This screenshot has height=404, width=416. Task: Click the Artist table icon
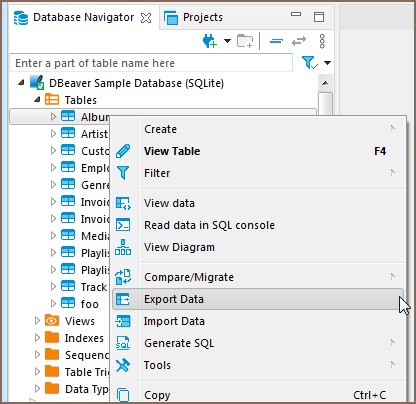68,133
